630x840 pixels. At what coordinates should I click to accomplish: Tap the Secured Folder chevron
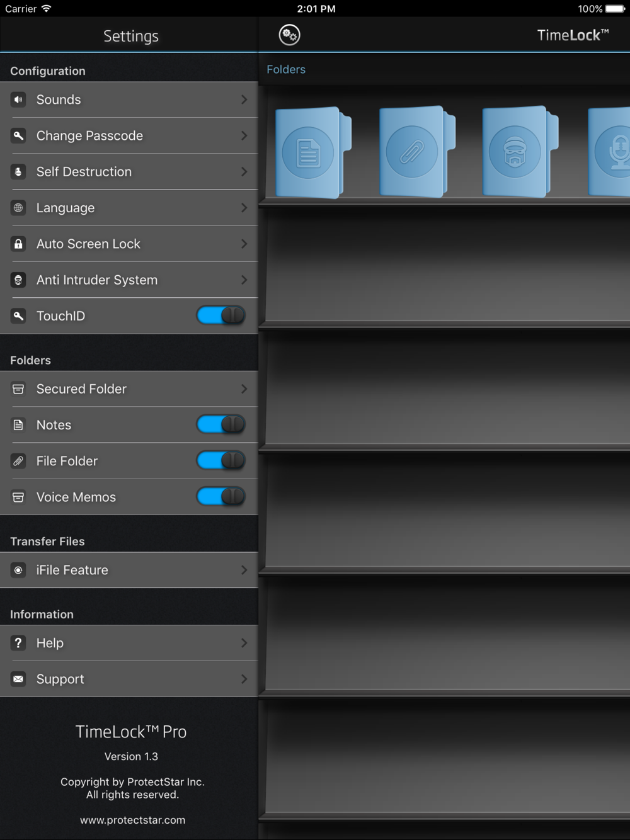pyautogui.click(x=244, y=389)
